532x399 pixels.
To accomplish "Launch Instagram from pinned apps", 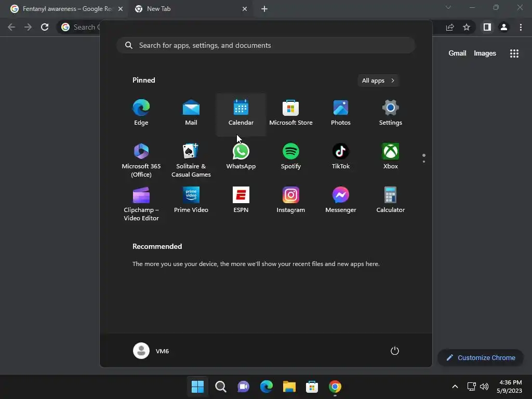I will [291, 200].
